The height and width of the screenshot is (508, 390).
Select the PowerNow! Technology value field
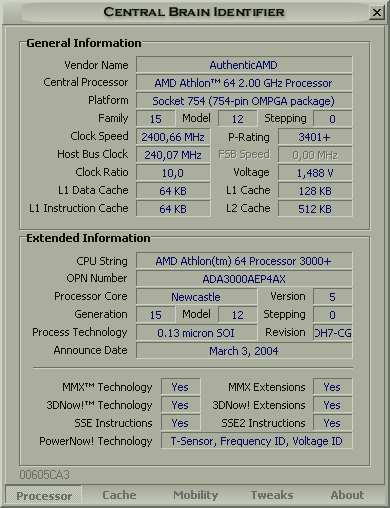[x=257, y=441]
